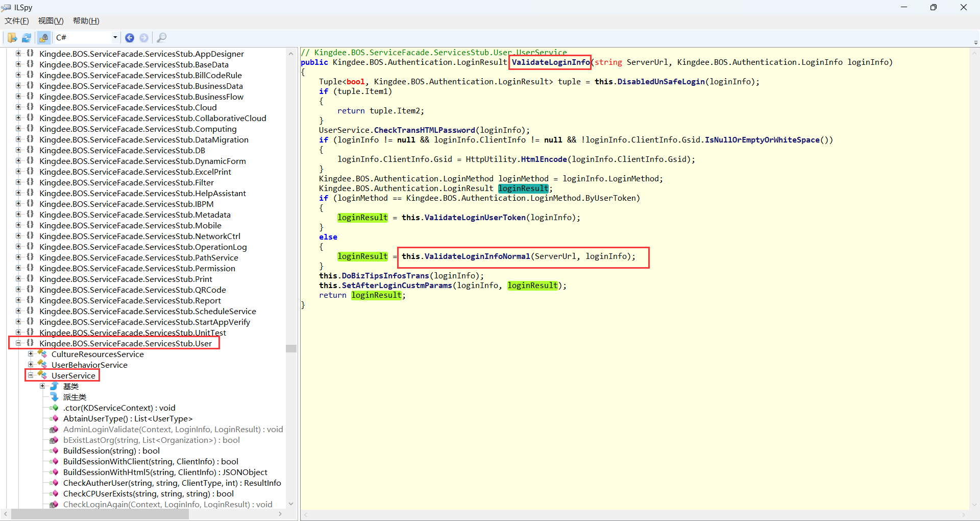Expand the ServicesStub.Metadata namespace

coord(18,215)
